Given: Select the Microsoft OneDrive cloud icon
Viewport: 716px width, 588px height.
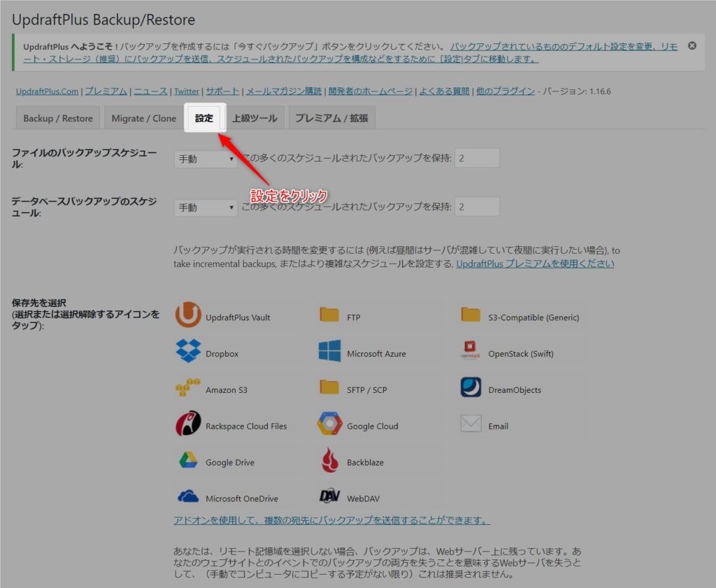Looking at the screenshot, I should pyautogui.click(x=187, y=497).
